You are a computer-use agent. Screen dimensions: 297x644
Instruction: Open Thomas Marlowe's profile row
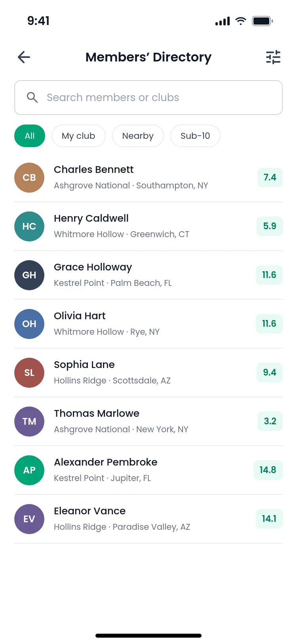coord(148,422)
